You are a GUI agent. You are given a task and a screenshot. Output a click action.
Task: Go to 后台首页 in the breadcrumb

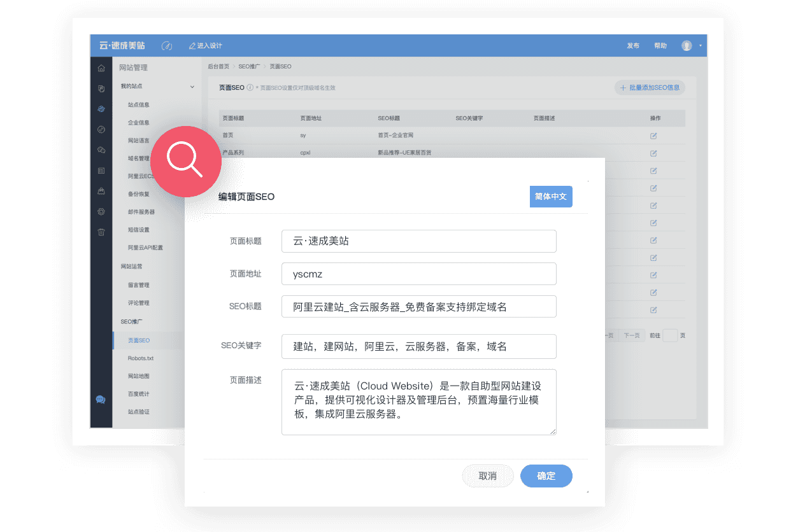click(x=218, y=66)
